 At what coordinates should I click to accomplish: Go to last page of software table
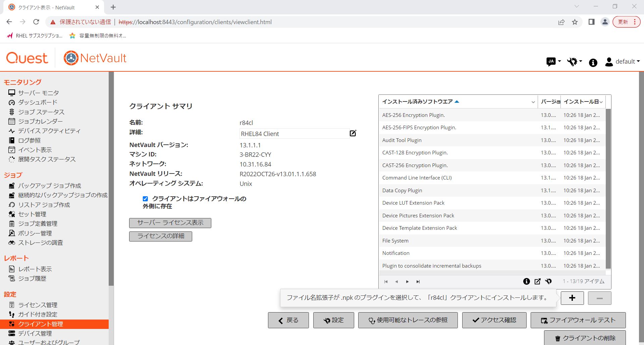(x=418, y=282)
